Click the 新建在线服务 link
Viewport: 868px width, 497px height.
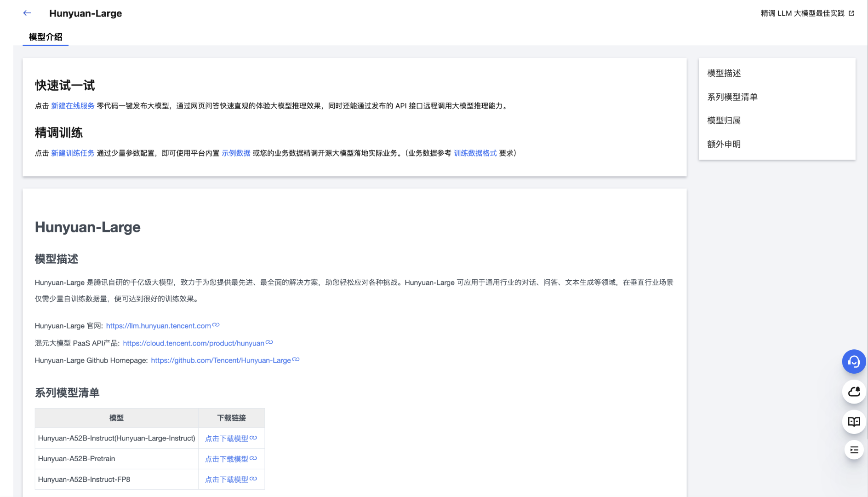pos(73,106)
